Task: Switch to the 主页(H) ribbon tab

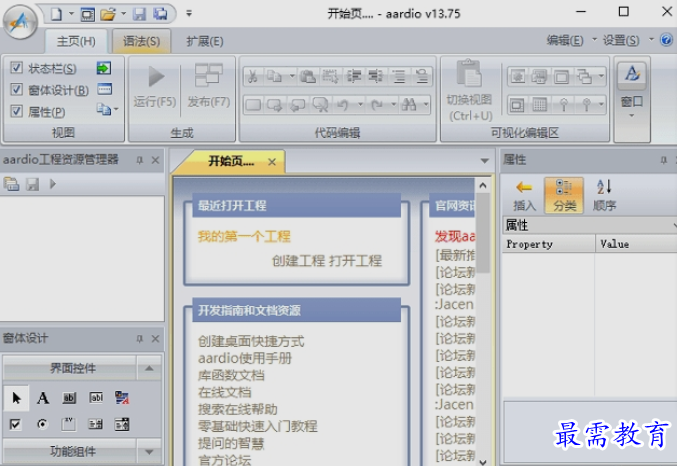Action: [76, 41]
